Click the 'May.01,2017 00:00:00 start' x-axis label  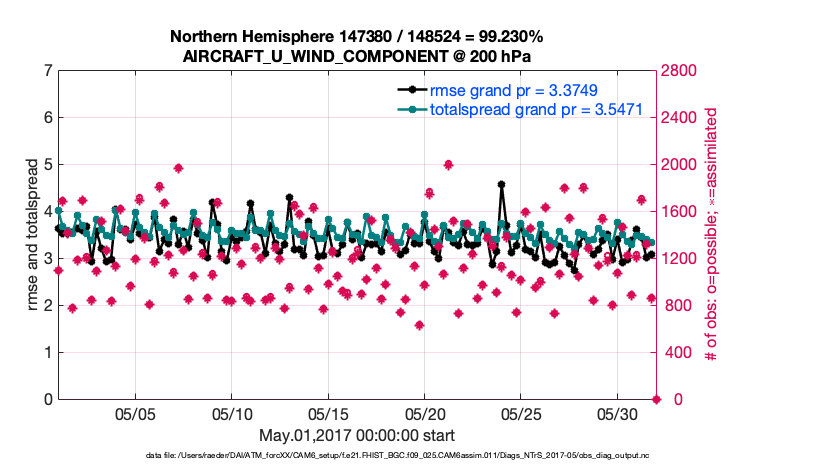click(x=357, y=435)
